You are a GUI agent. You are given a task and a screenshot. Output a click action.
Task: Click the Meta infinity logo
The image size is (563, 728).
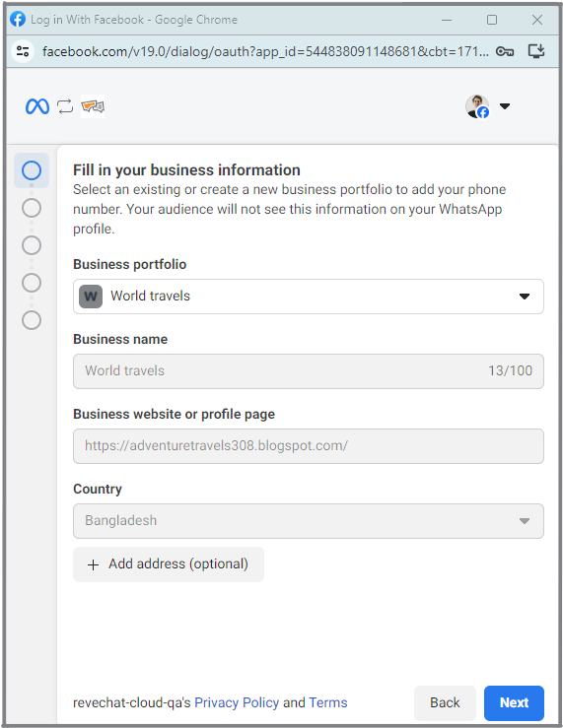pos(37,106)
